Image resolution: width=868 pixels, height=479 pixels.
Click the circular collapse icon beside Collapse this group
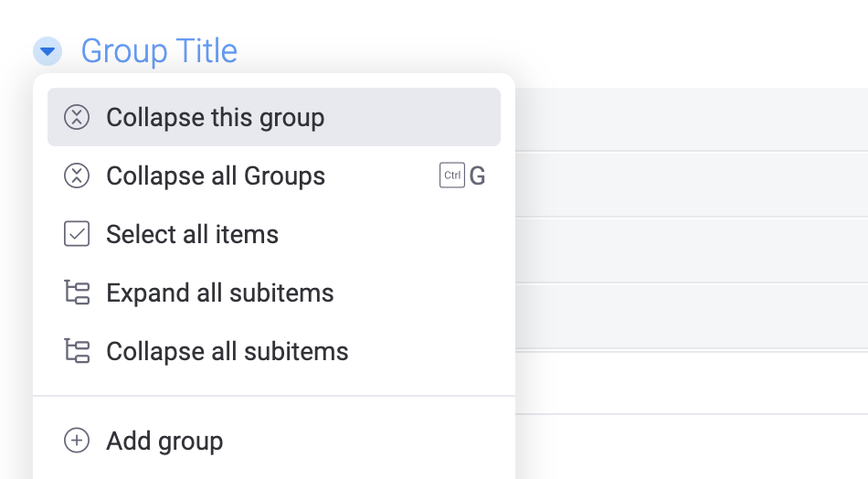pos(77,118)
